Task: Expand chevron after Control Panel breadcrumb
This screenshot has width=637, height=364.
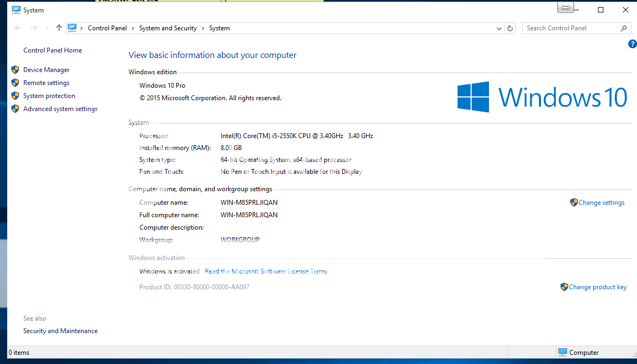Action: (x=133, y=28)
